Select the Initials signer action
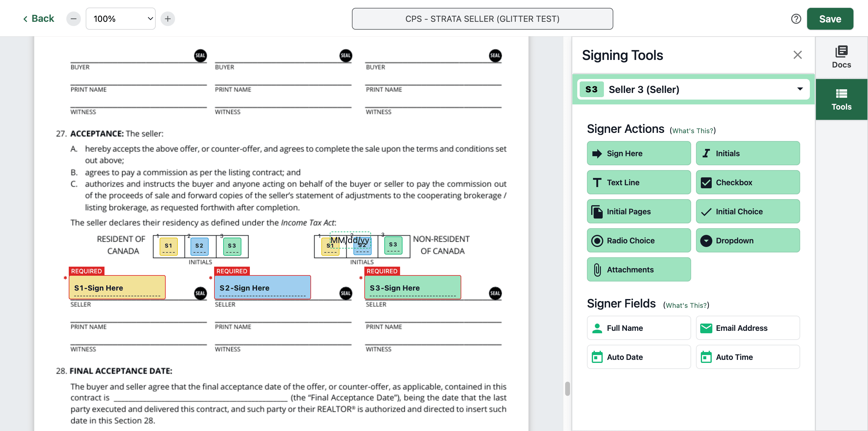This screenshot has width=868, height=431. pos(748,153)
